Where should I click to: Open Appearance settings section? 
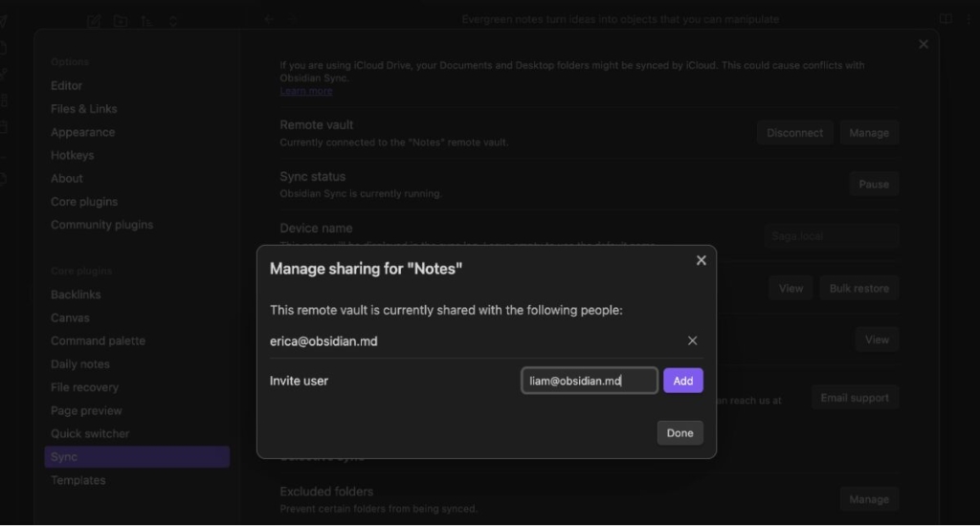coord(82,132)
